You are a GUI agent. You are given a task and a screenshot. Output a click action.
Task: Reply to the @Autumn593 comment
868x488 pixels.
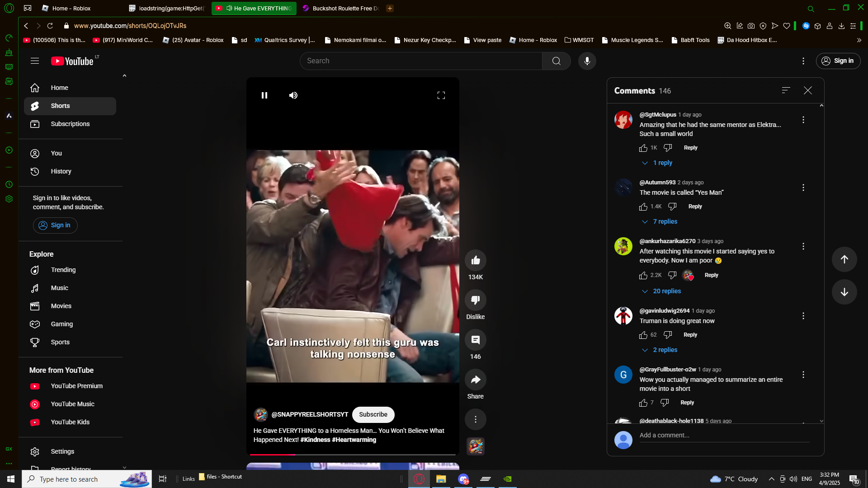[695, 207]
